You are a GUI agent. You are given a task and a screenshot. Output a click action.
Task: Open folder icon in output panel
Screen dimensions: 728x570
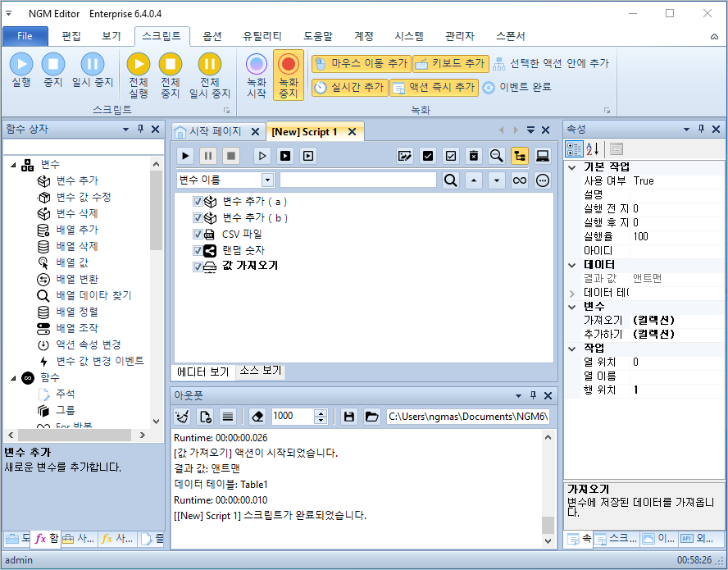tap(372, 417)
